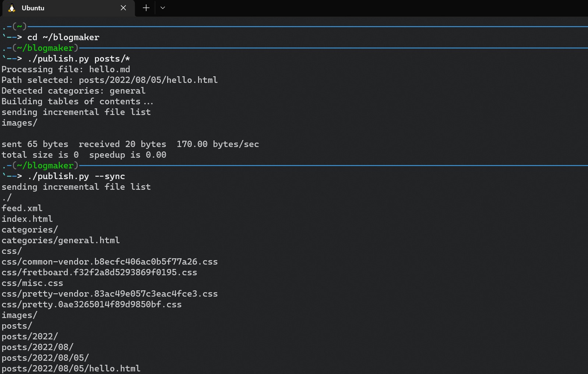Click 'Path selected: posts/2022/08/05/hello.html' line
The image size is (588, 374).
[x=110, y=80]
